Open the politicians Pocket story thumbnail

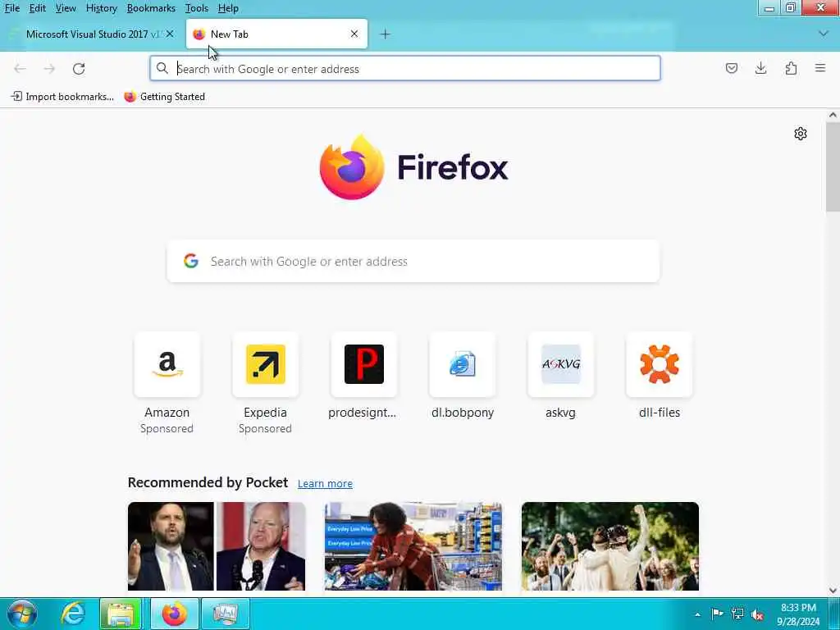pos(217,546)
